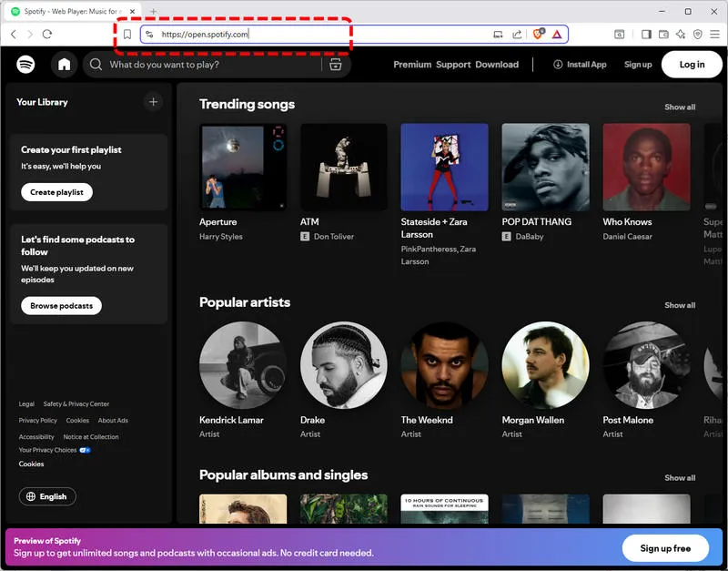Screen dimensions: 728x571
Task: Select the Home icon in the top bar
Action: [63, 65]
